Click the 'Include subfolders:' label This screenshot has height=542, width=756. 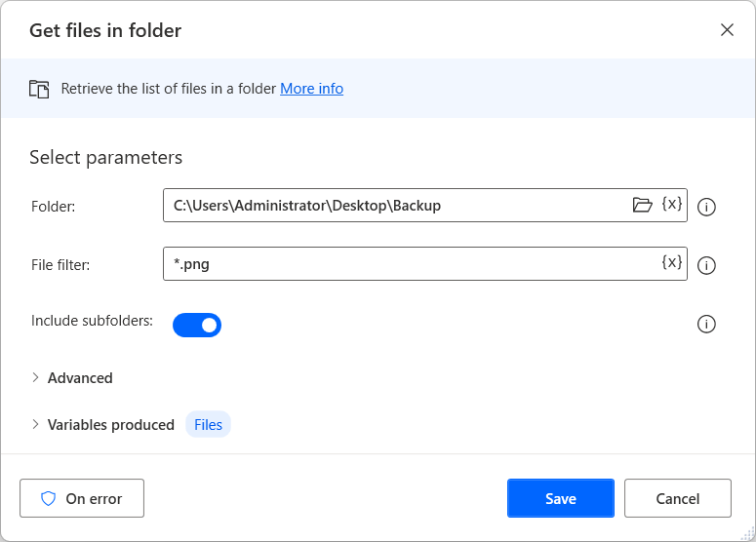click(92, 321)
